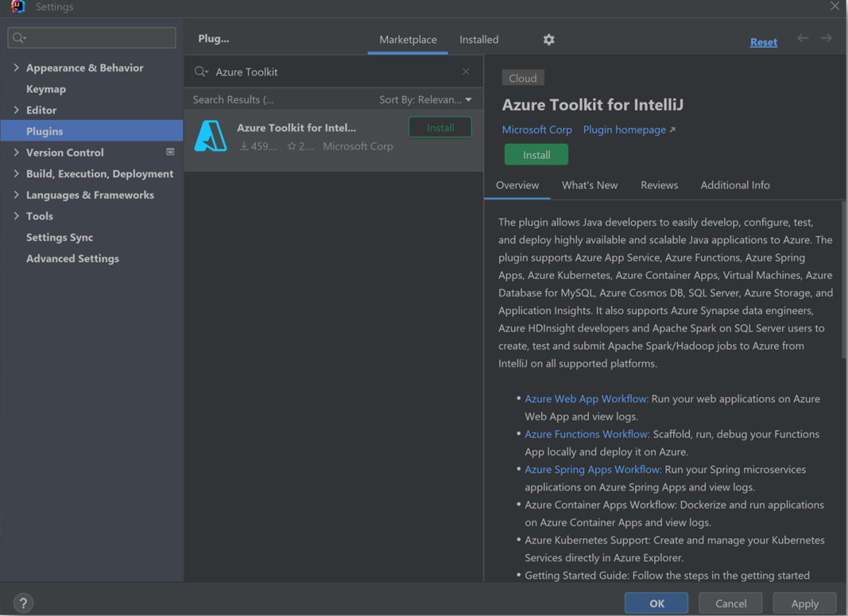Open the Sort By Relevance dropdown
This screenshot has width=848, height=616.
[x=425, y=99]
